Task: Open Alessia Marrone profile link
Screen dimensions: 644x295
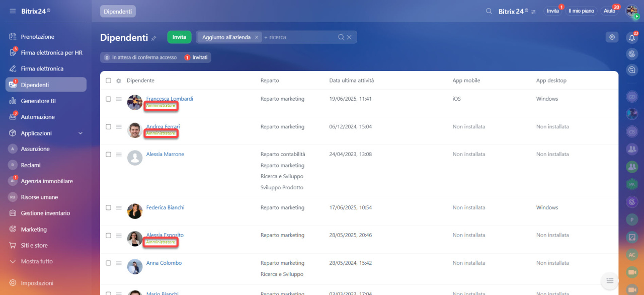Action: click(165, 154)
